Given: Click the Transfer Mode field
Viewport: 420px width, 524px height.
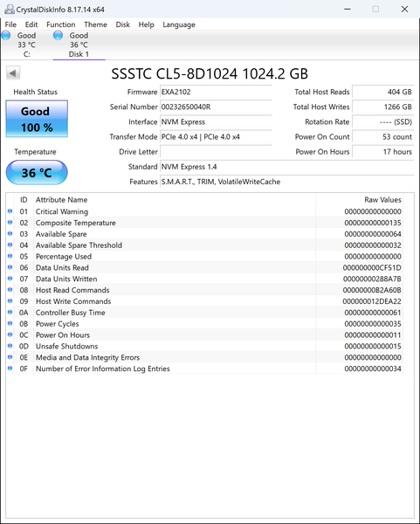Looking at the screenshot, I should pos(216,137).
